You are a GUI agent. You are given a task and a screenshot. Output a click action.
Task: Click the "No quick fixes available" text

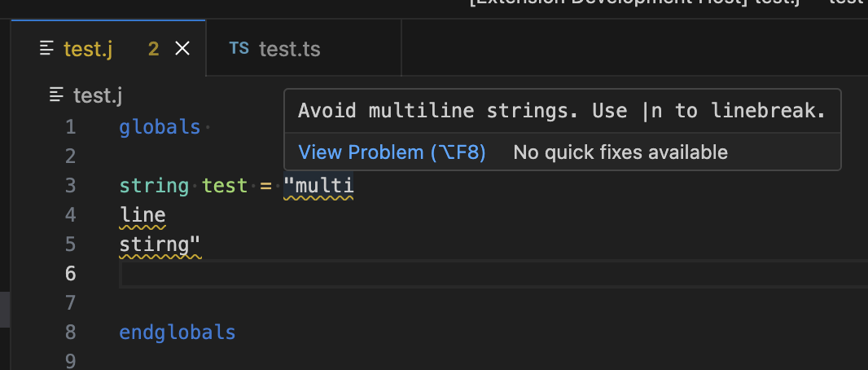coord(620,152)
